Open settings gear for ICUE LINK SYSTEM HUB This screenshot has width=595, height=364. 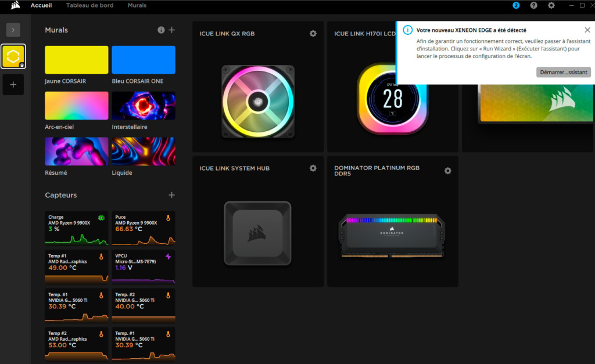click(313, 168)
